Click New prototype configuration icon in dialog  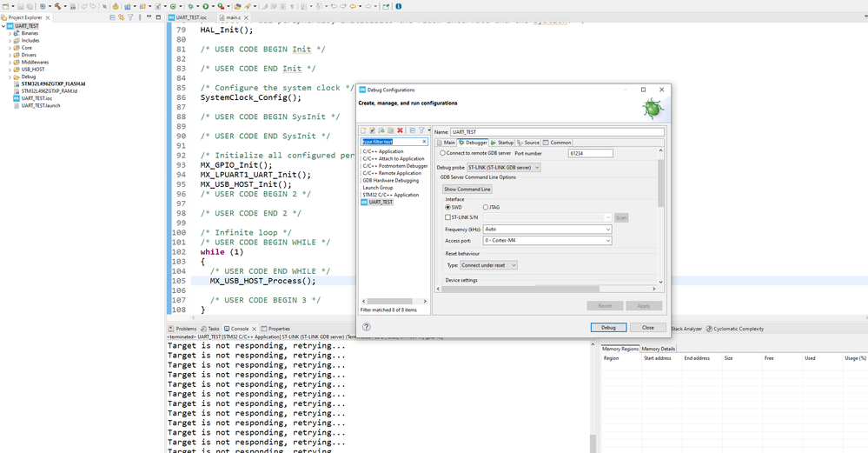point(373,130)
